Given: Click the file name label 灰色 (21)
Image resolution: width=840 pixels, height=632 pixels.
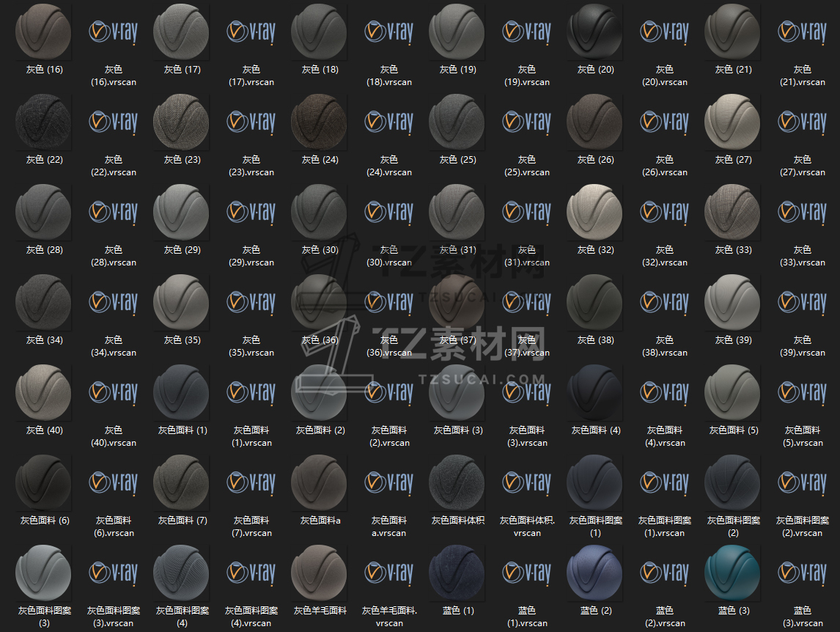Looking at the screenshot, I should pyautogui.click(x=734, y=69).
